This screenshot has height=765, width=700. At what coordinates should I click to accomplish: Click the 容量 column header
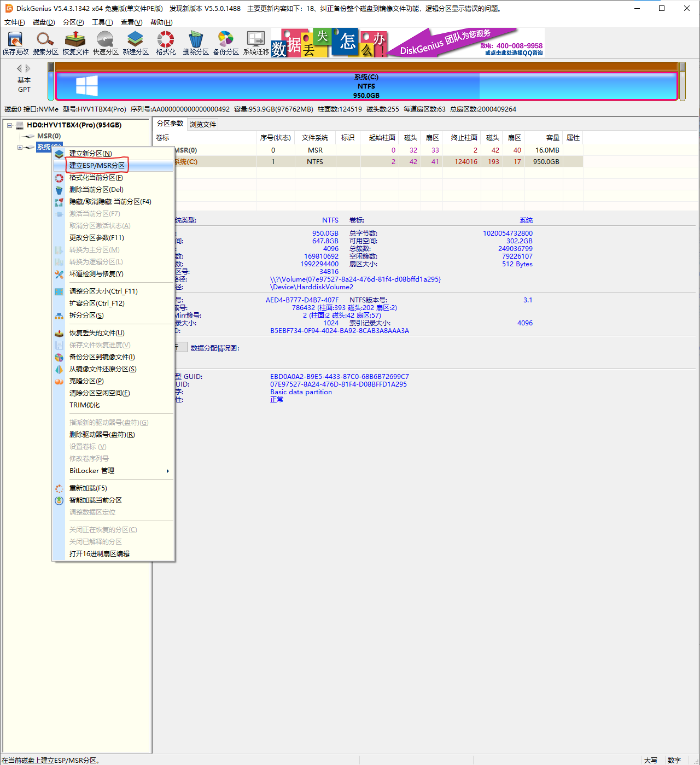point(544,138)
